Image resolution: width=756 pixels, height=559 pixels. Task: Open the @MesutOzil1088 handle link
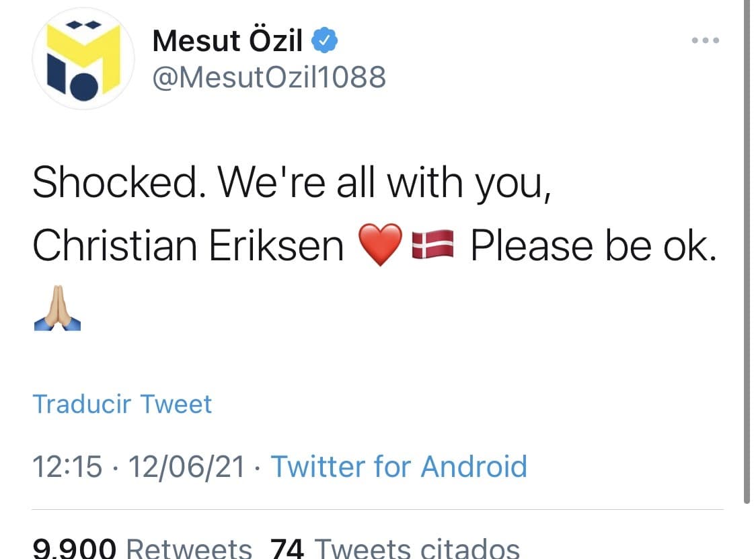[269, 76]
